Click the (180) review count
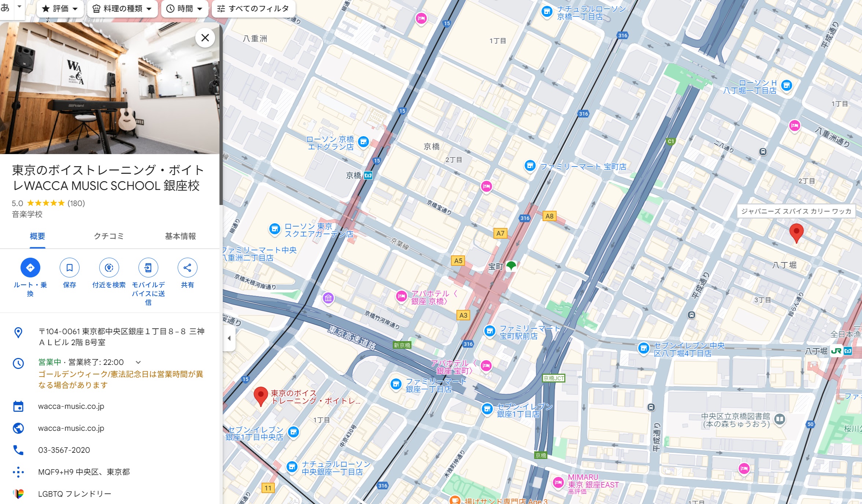Image resolution: width=862 pixels, height=504 pixels. click(x=76, y=204)
